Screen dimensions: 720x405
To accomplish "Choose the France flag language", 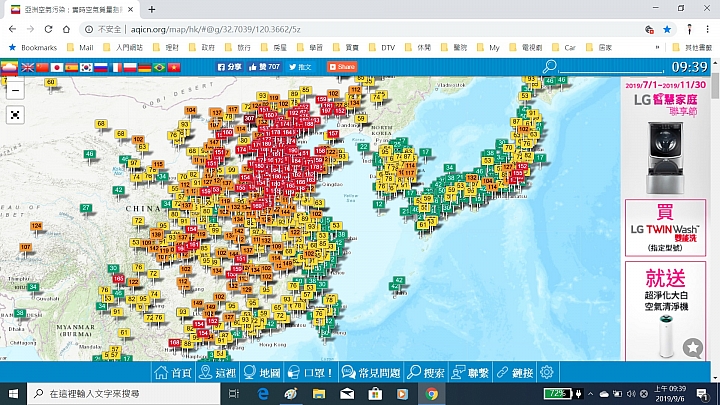I will point(116,68).
